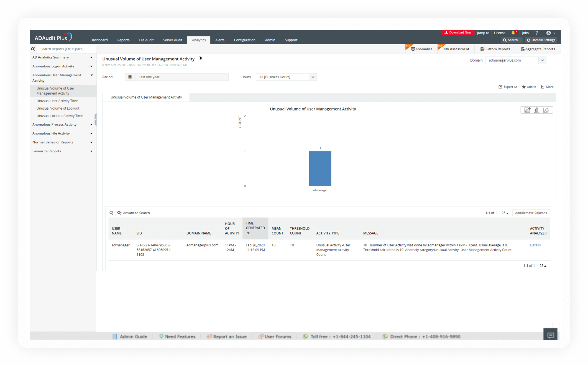Open the help question mark icon
Viewport: 588px width, 366px height.
(x=537, y=33)
